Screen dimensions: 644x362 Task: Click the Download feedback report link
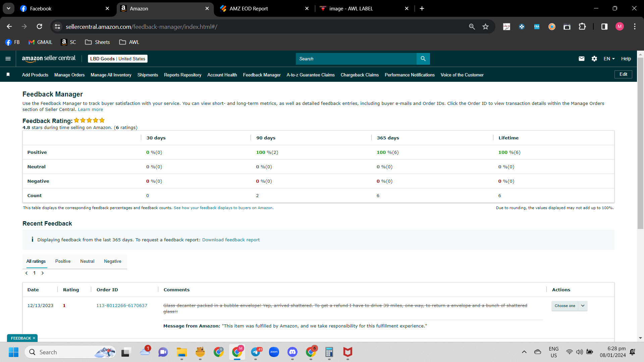231,240
